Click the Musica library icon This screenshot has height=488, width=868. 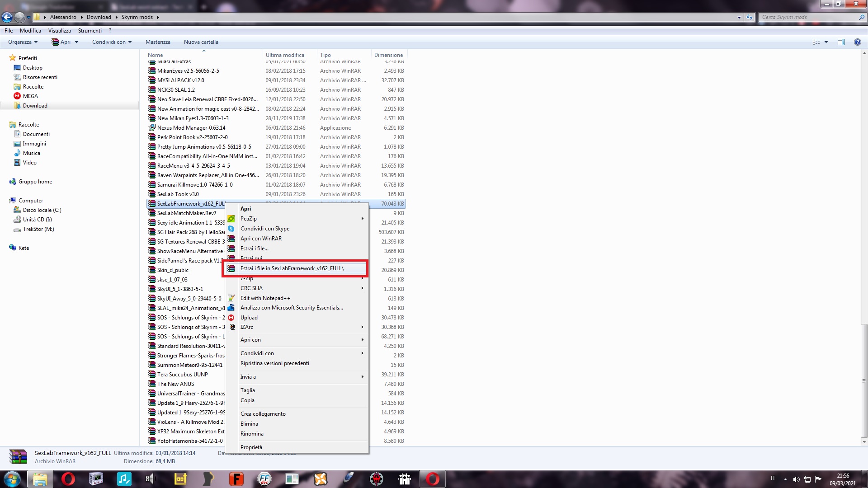17,153
